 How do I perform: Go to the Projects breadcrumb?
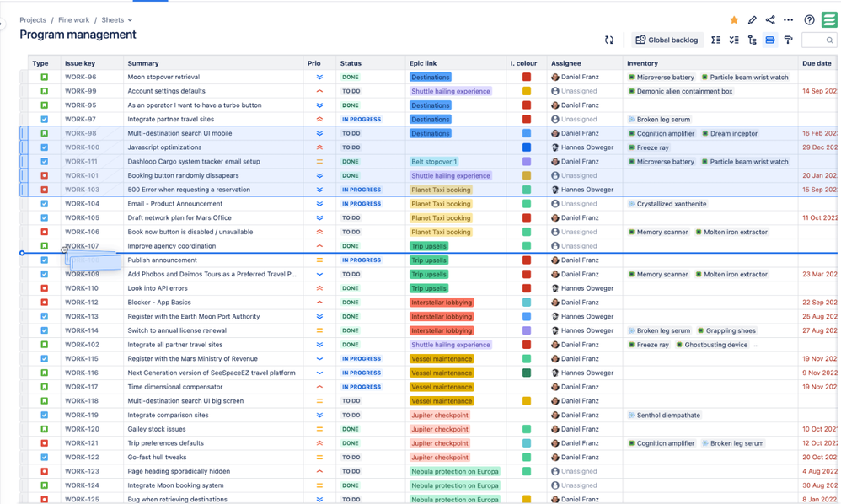[33, 20]
